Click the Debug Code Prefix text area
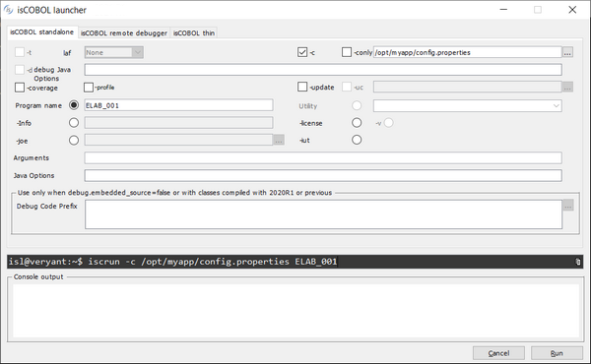 [x=323, y=214]
